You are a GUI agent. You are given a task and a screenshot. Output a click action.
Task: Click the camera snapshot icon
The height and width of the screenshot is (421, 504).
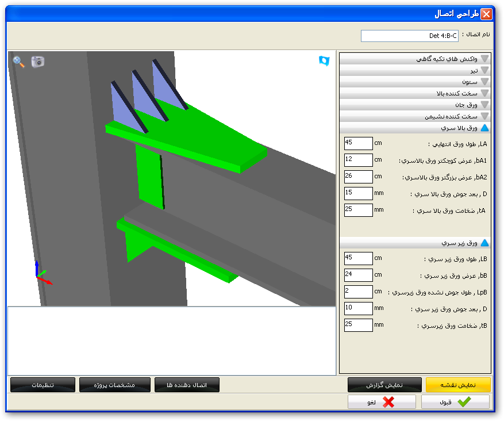pyautogui.click(x=38, y=62)
